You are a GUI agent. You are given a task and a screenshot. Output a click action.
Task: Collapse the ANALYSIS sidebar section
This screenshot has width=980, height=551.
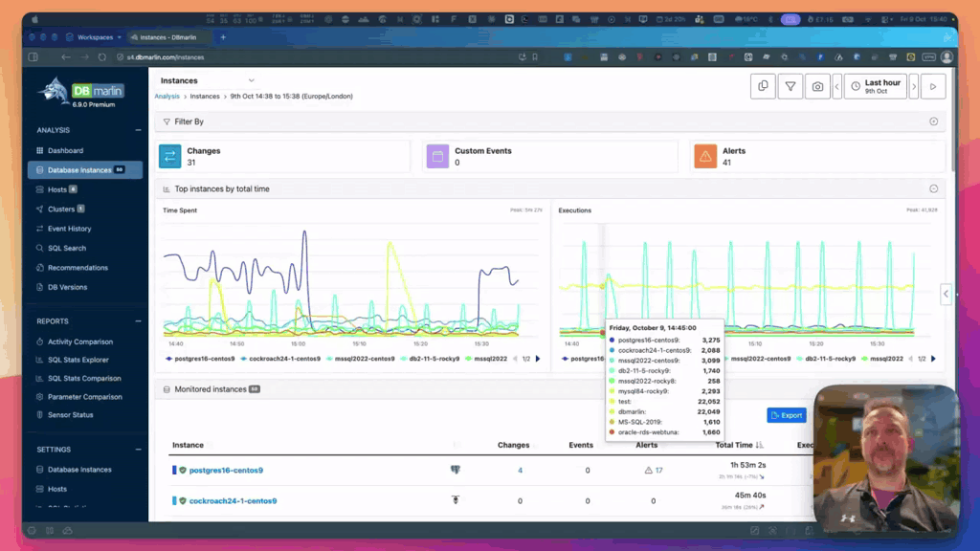[x=138, y=130]
